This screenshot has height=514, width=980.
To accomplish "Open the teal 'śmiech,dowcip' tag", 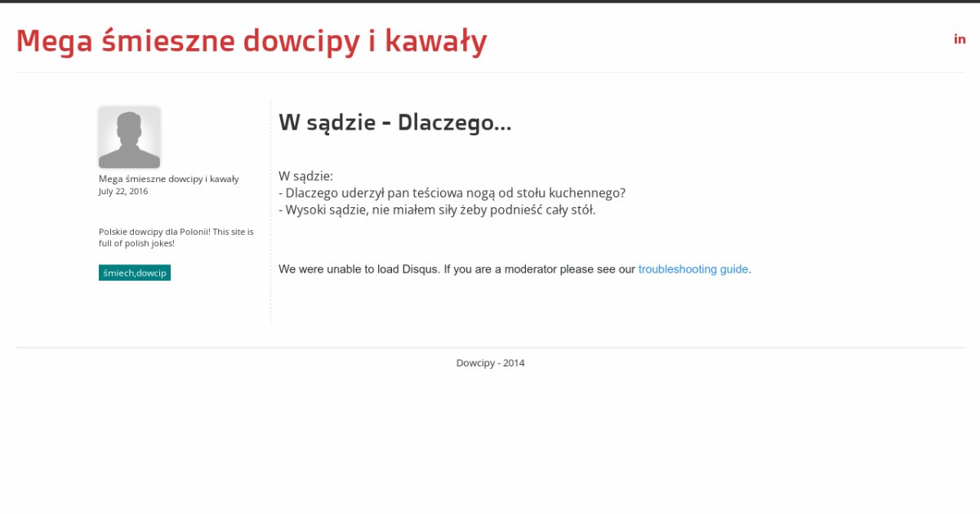I will click(135, 273).
